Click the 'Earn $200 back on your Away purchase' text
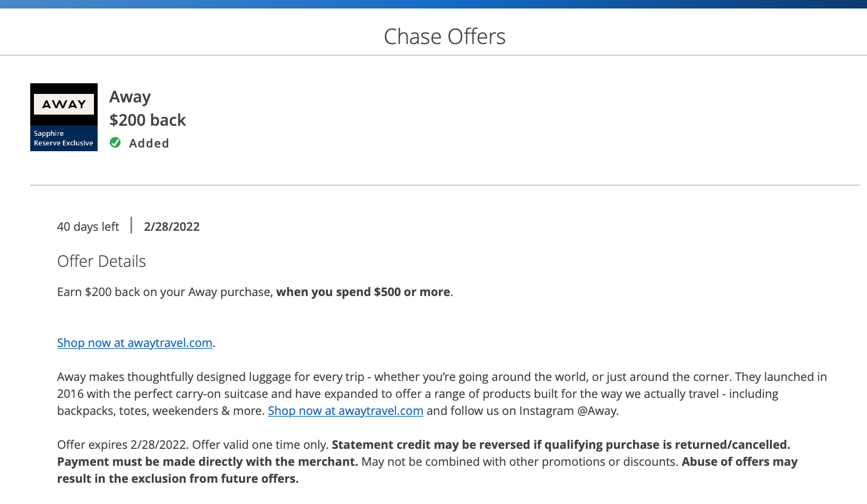Screen dimensions: 867x504 click(x=164, y=292)
